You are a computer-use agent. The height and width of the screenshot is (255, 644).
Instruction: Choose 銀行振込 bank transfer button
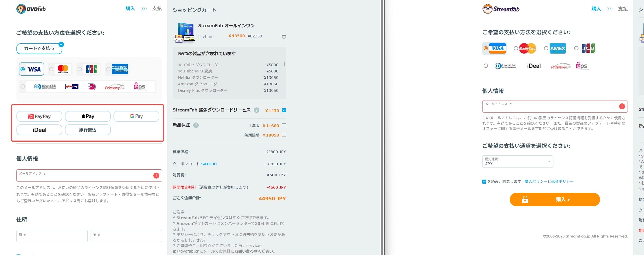pyautogui.click(x=88, y=130)
